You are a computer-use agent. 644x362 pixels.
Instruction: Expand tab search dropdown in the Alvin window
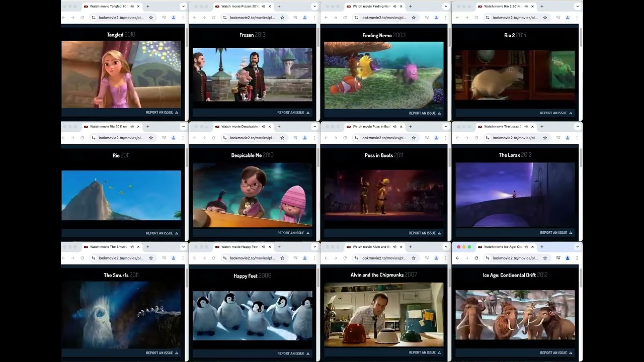pos(446,247)
